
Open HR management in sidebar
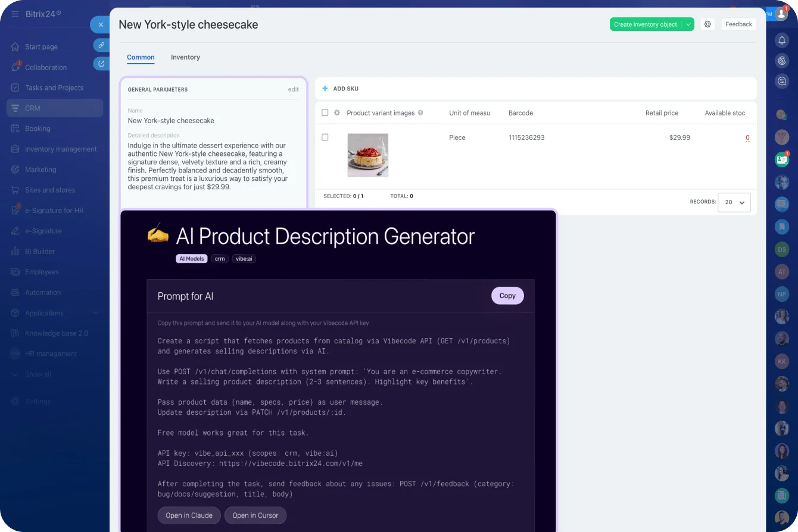51,353
